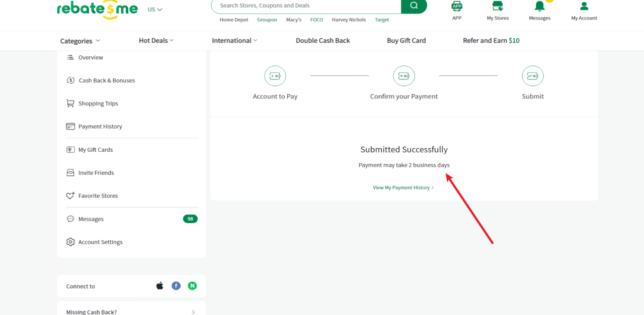644x315 pixels.
Task: Click the Apple connect icon
Action: [x=160, y=286]
